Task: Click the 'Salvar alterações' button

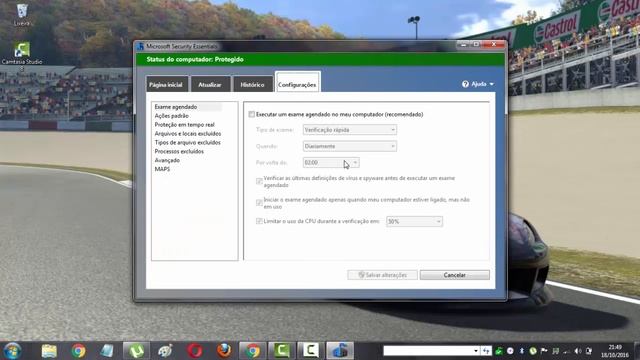Action: coord(382,275)
